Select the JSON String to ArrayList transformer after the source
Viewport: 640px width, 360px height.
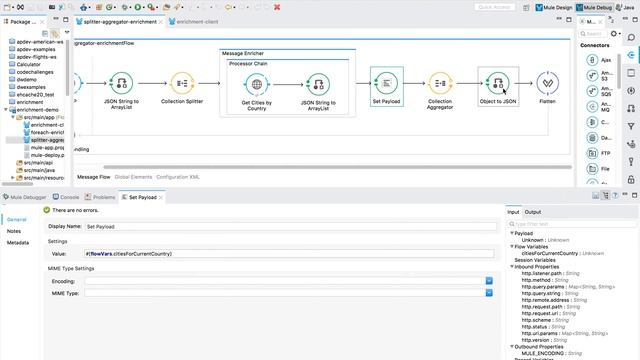(121, 83)
